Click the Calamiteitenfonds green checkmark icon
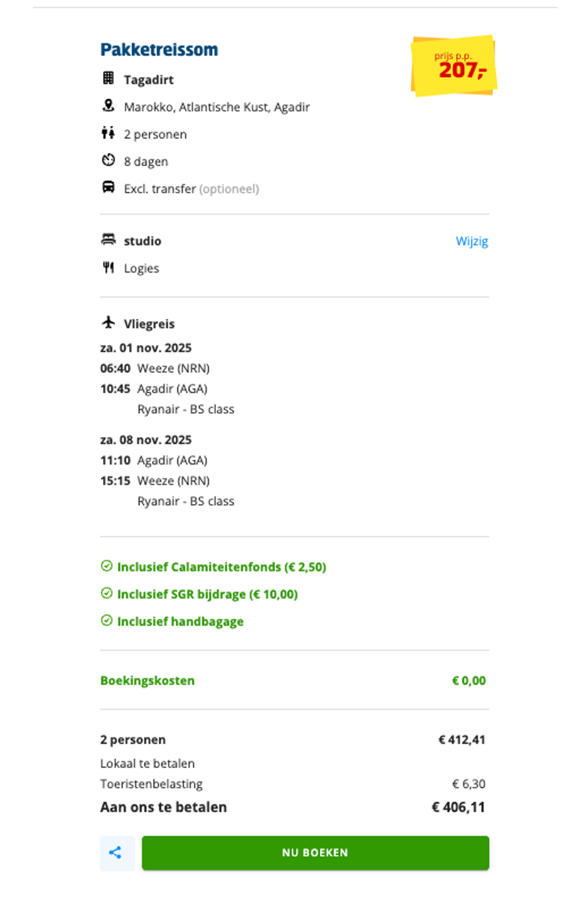Screen dimensions: 588x904 click(107, 566)
